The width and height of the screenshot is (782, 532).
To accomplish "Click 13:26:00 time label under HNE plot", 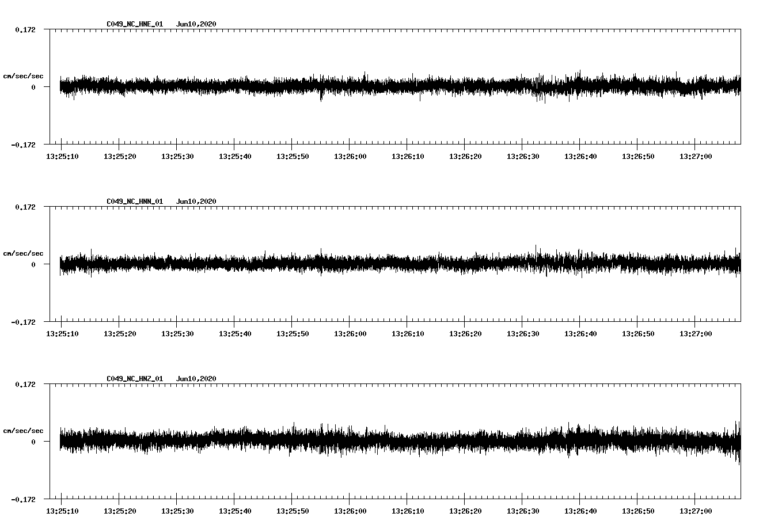I will [350, 157].
